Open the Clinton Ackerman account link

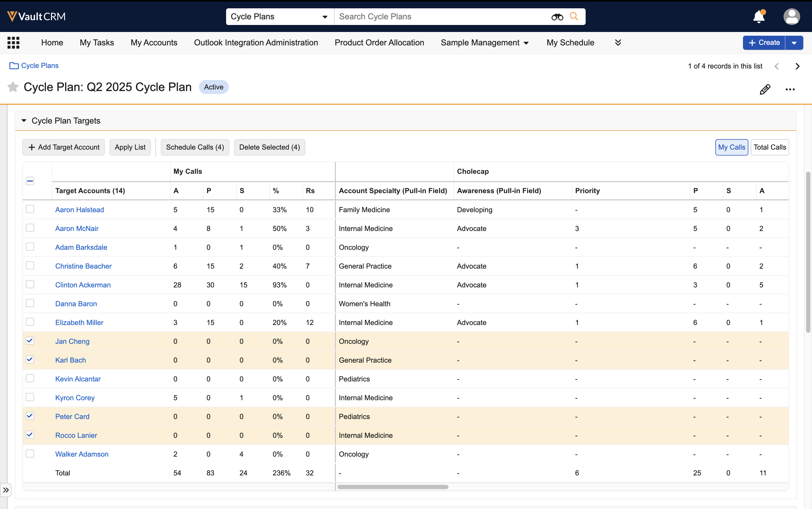(x=83, y=285)
